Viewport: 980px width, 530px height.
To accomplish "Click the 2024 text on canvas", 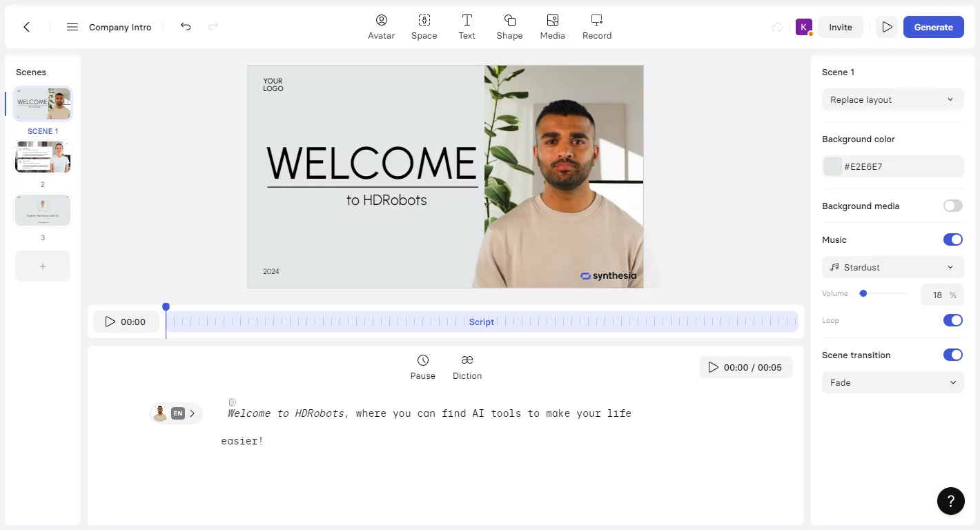I will 271,271.
